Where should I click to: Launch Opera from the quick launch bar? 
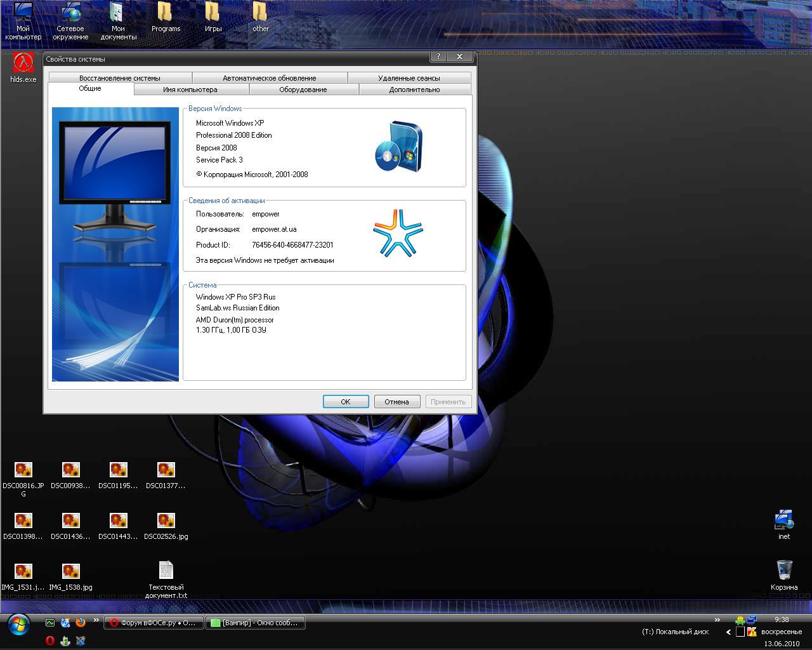click(x=50, y=640)
